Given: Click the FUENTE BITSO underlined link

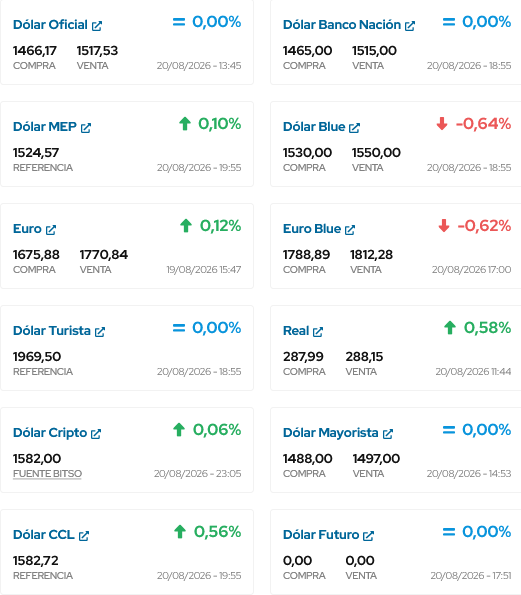Looking at the screenshot, I should coord(47,474).
